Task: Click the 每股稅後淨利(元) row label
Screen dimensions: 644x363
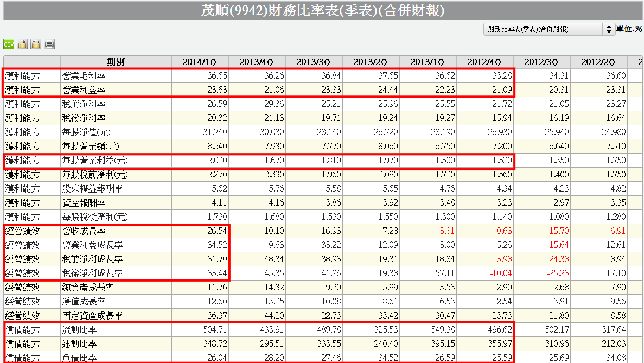Action: pyautogui.click(x=95, y=217)
